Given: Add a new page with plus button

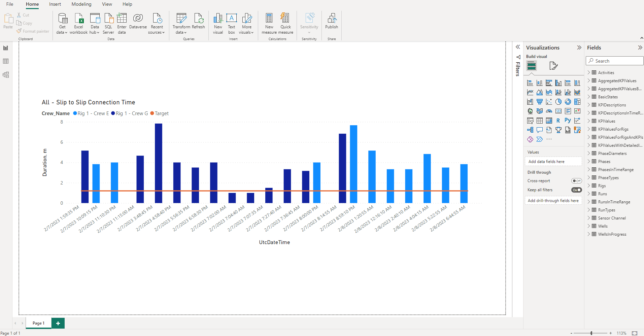Looking at the screenshot, I should tap(58, 323).
